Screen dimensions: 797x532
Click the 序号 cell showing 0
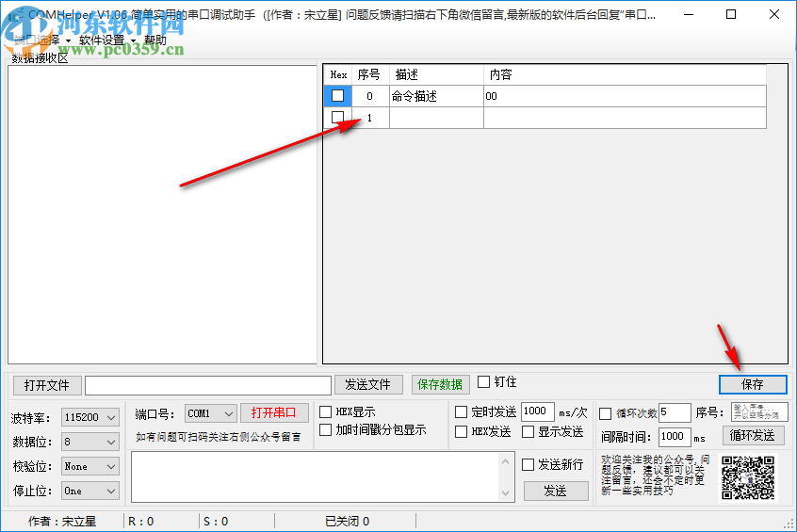[370, 96]
